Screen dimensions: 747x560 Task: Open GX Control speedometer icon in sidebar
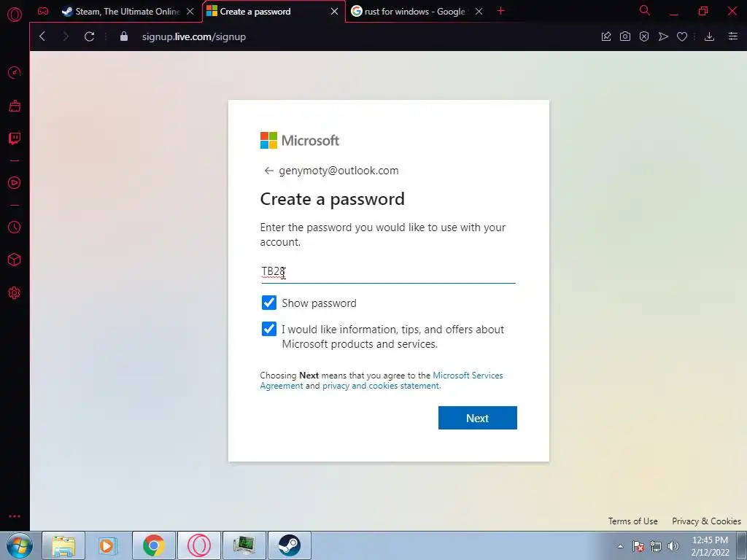click(x=15, y=72)
